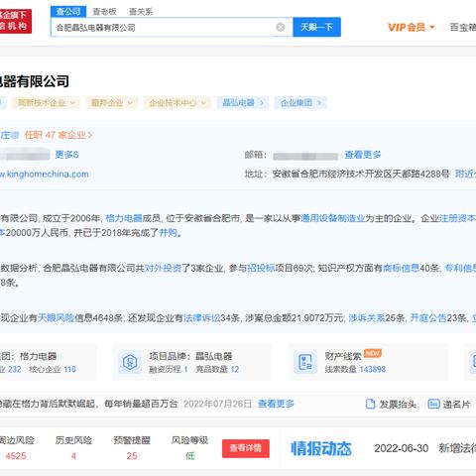Open the 通用设备制造业 link
Screen dimensions: 476x476
point(333,218)
